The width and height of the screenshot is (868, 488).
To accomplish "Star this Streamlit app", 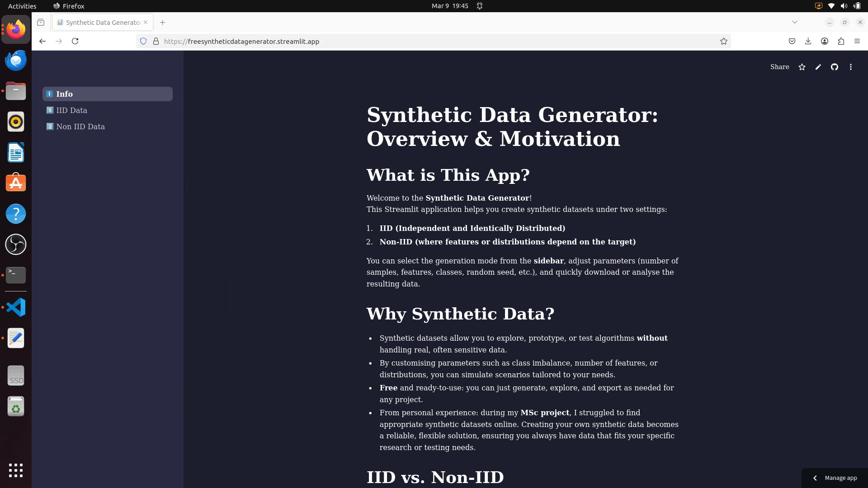I will tap(802, 67).
